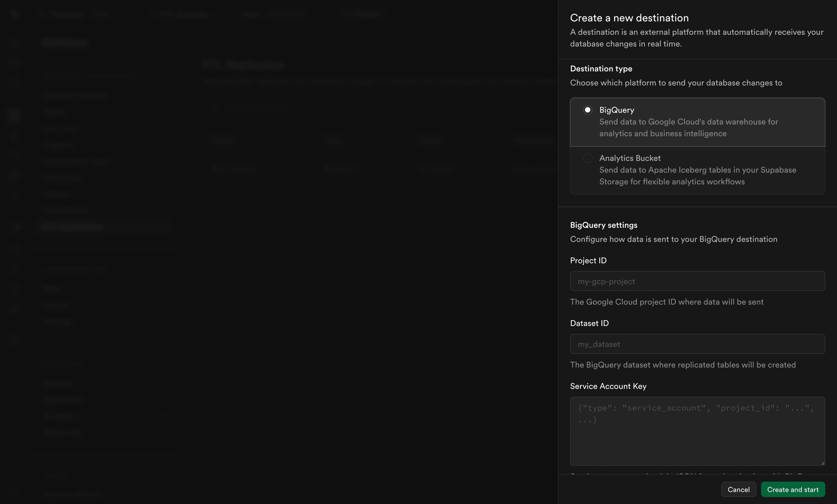Click the Create and start button
Image resolution: width=837 pixels, height=504 pixels.
point(793,489)
